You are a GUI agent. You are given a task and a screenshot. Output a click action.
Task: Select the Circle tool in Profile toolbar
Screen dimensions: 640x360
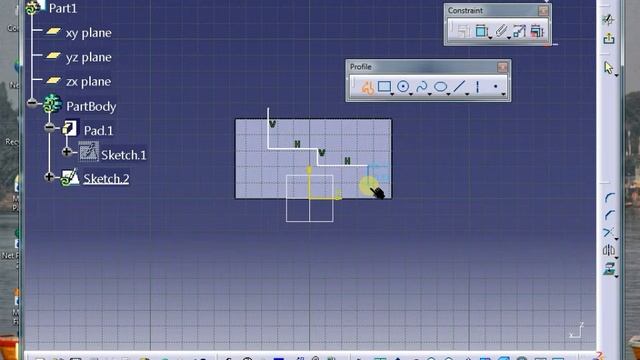tap(403, 87)
